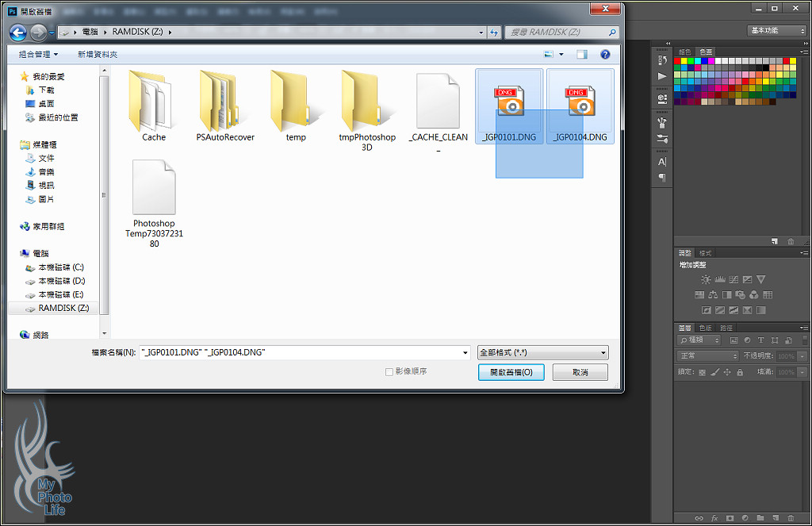Click the 取消 button
The height and width of the screenshot is (526, 812).
[x=580, y=372]
